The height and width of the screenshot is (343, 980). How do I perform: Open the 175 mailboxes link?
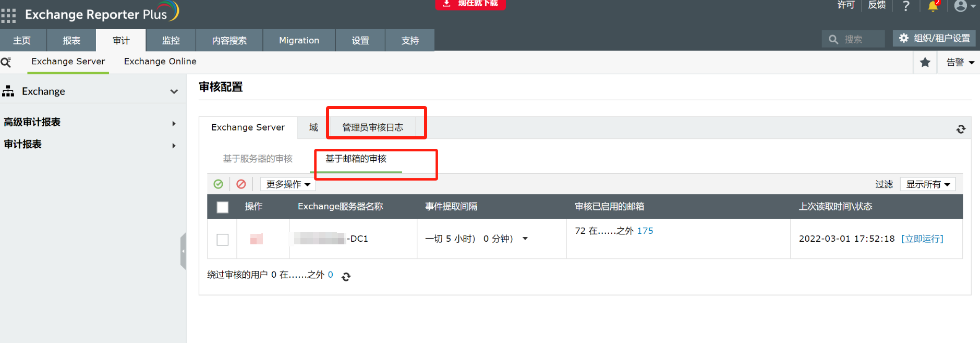[x=645, y=231]
